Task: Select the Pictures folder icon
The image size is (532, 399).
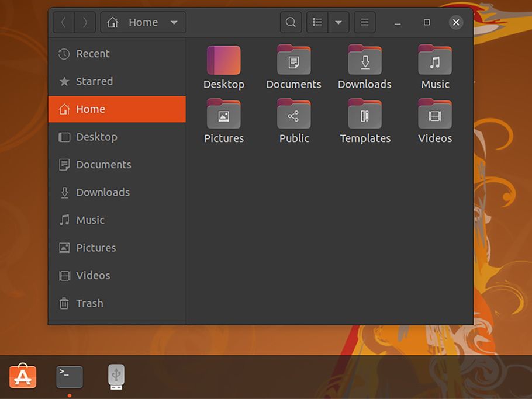Action: coord(224,115)
